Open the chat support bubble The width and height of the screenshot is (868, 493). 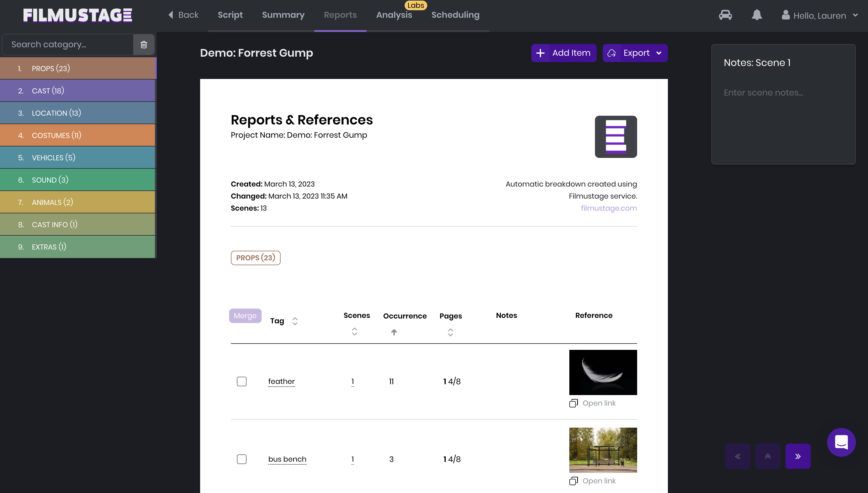(841, 442)
